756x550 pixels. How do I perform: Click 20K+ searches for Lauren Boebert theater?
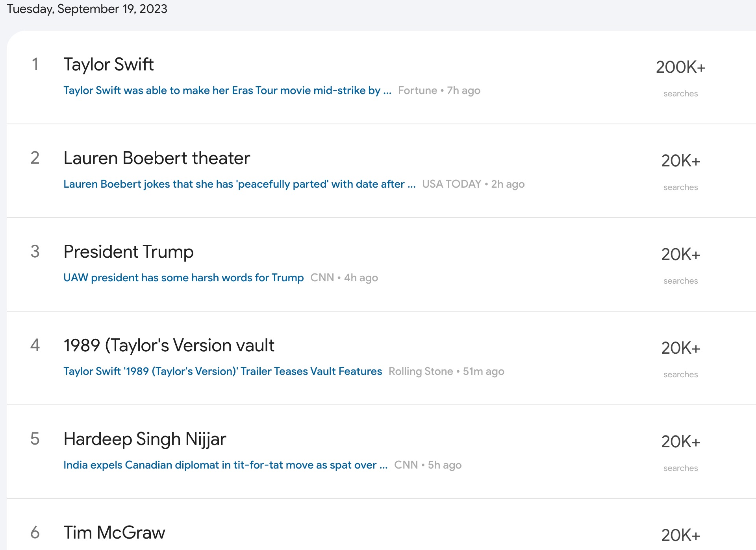click(x=680, y=161)
